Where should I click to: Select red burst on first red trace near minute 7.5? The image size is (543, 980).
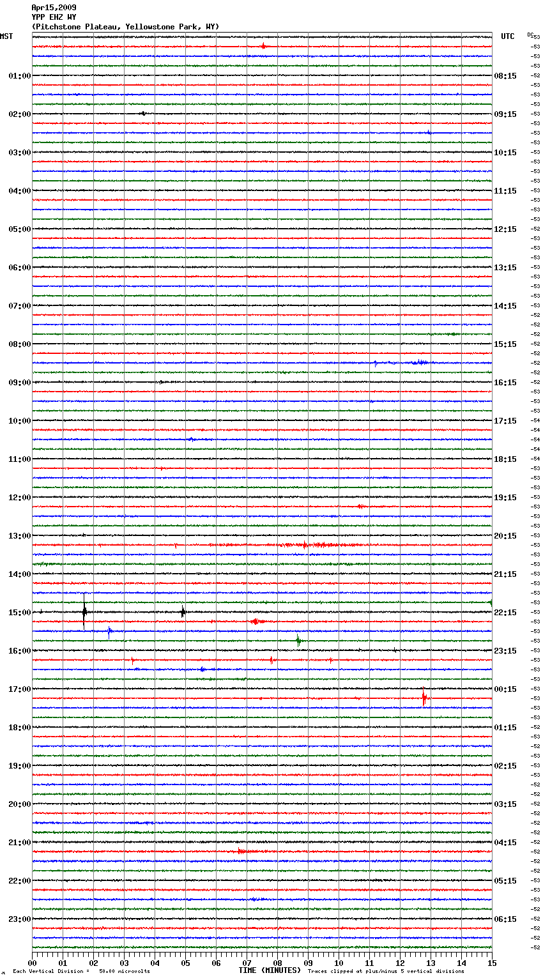[263, 46]
